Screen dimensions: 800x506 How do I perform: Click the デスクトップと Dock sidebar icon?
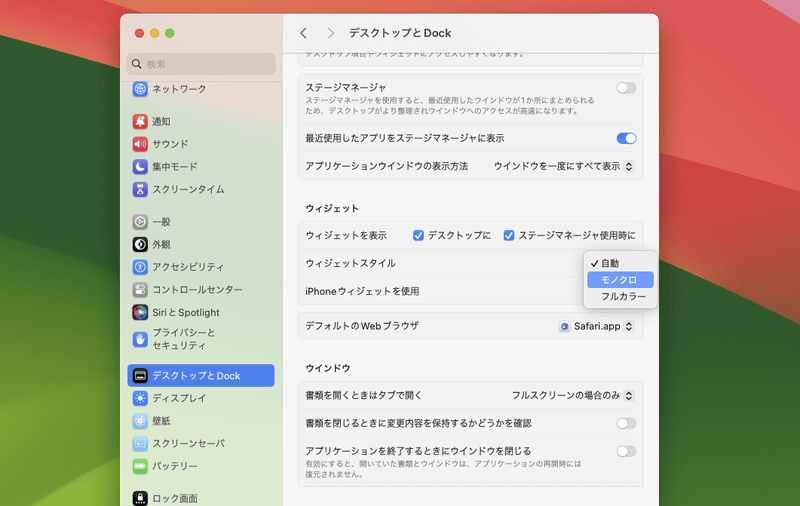pos(140,376)
